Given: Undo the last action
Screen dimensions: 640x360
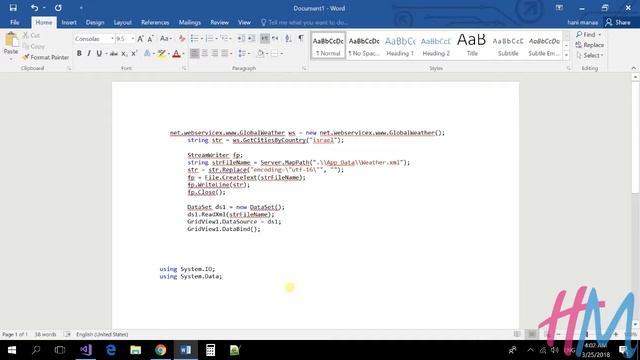Looking at the screenshot, I should pyautogui.click(x=34, y=8).
